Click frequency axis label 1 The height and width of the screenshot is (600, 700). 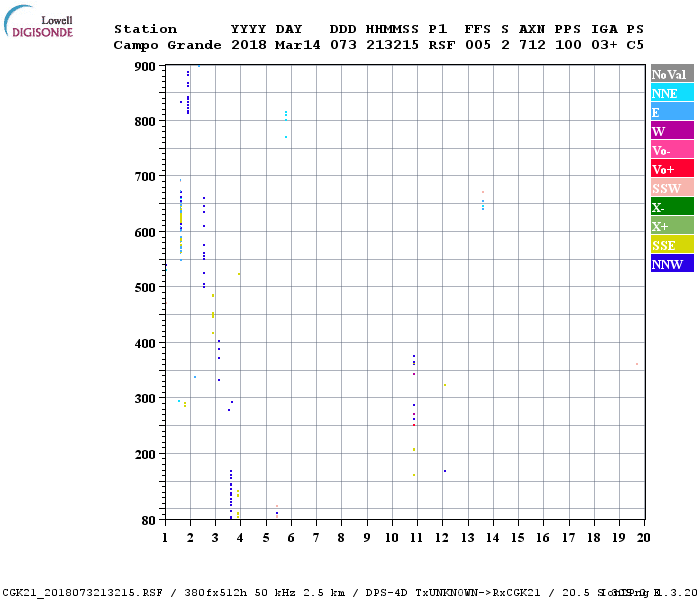[165, 538]
